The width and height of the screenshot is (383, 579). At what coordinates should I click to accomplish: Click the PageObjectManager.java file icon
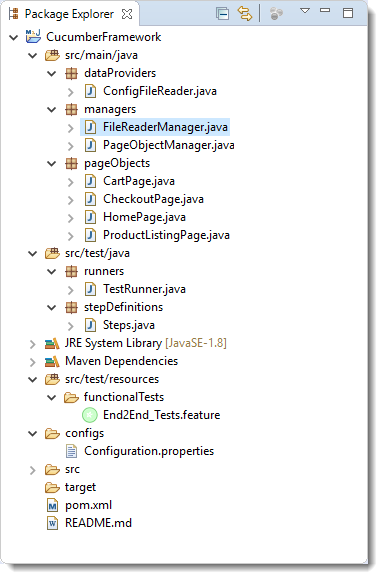click(90, 145)
